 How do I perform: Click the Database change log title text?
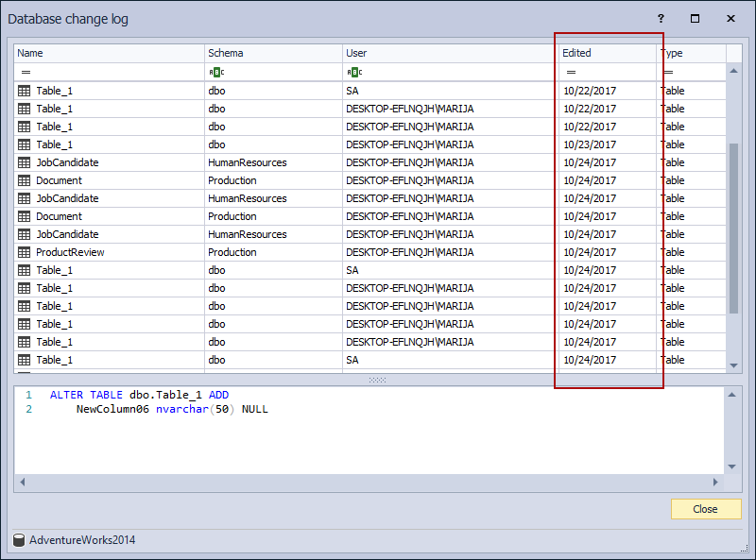[68, 19]
